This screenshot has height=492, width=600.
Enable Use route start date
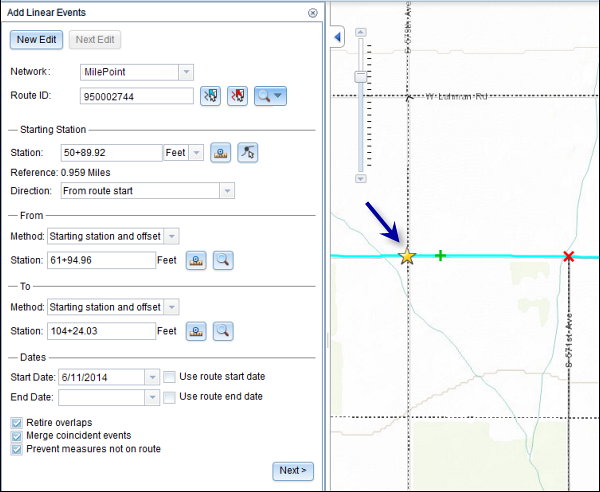(x=169, y=377)
